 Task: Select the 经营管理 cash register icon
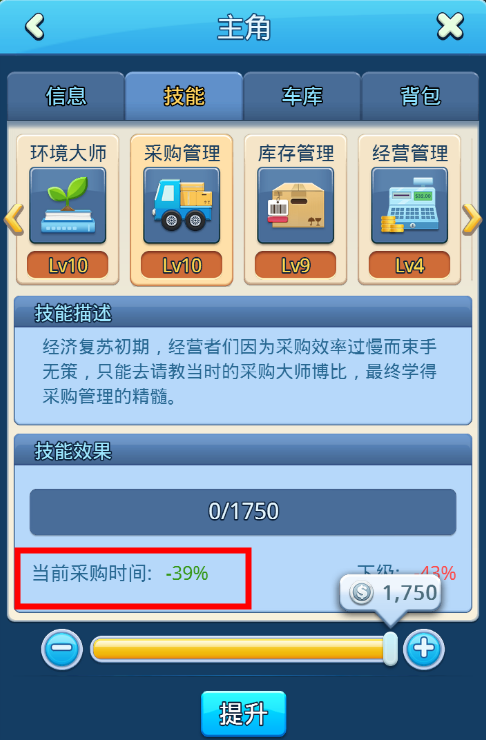(409, 206)
